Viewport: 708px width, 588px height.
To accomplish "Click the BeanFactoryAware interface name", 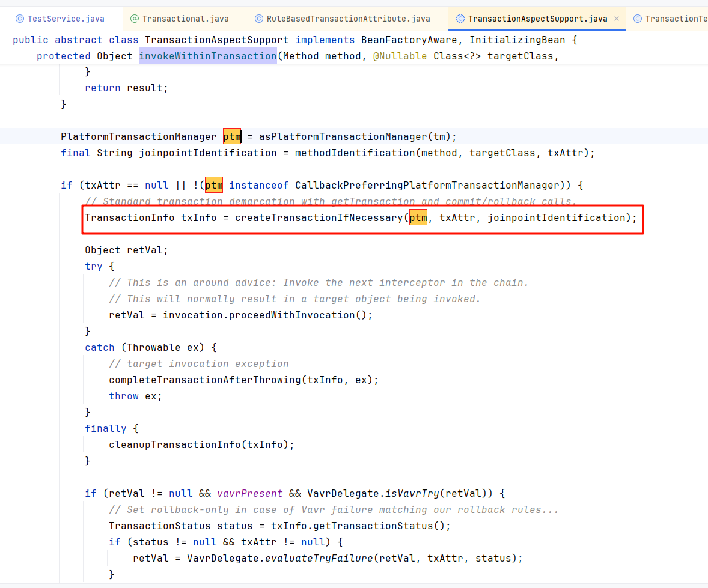I will pyautogui.click(x=409, y=40).
